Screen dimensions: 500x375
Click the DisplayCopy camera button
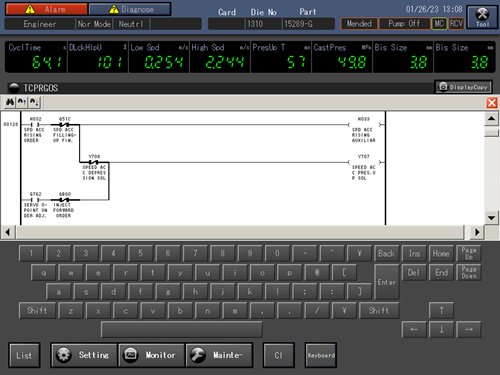tap(463, 87)
